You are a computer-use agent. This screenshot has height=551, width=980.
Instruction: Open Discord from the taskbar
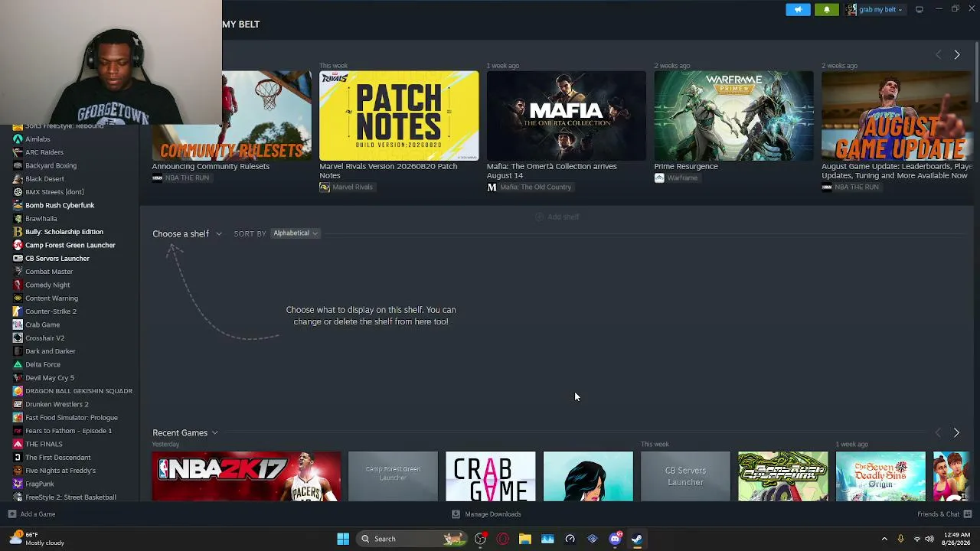point(615,539)
